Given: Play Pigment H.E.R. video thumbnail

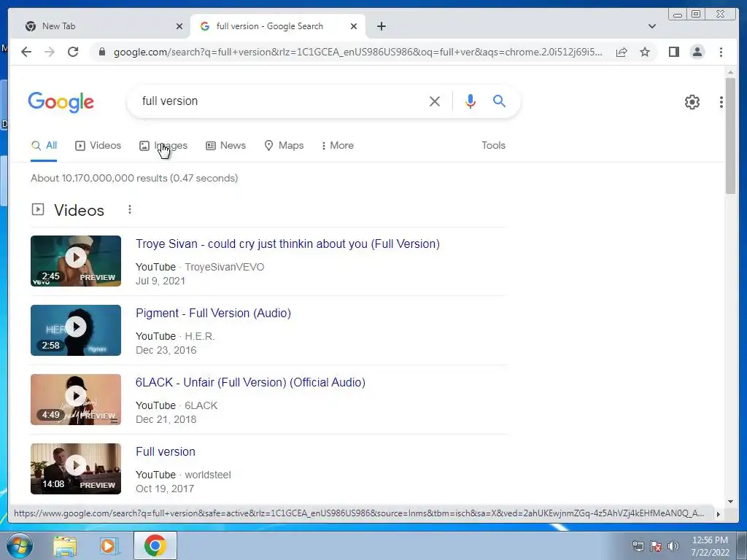Looking at the screenshot, I should click(76, 330).
